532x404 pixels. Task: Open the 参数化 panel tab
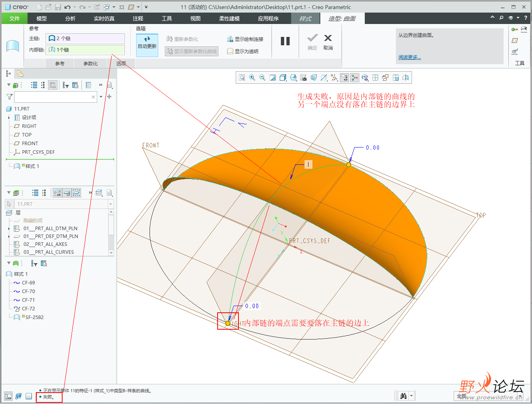[x=91, y=63]
